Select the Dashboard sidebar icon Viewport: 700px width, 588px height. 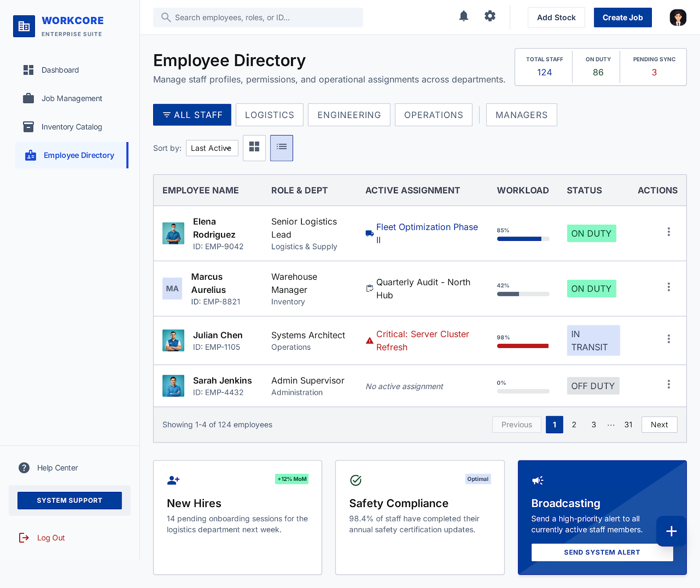(x=28, y=70)
